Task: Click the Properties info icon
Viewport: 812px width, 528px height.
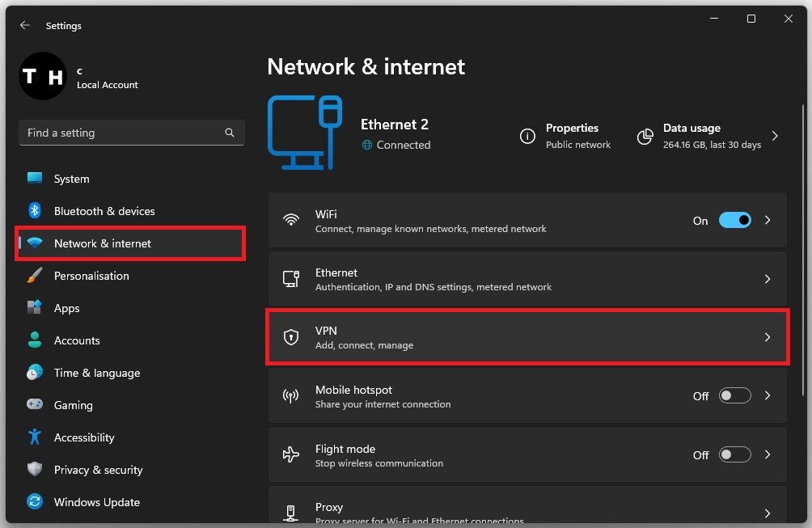Action: tap(527, 137)
